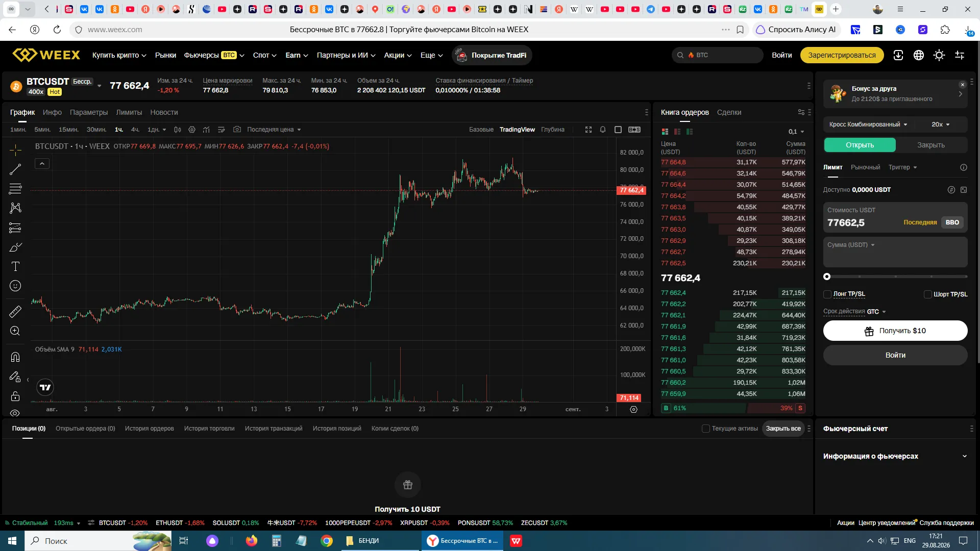Activate the chart zoom-in tool
The image size is (980, 551).
(15, 331)
